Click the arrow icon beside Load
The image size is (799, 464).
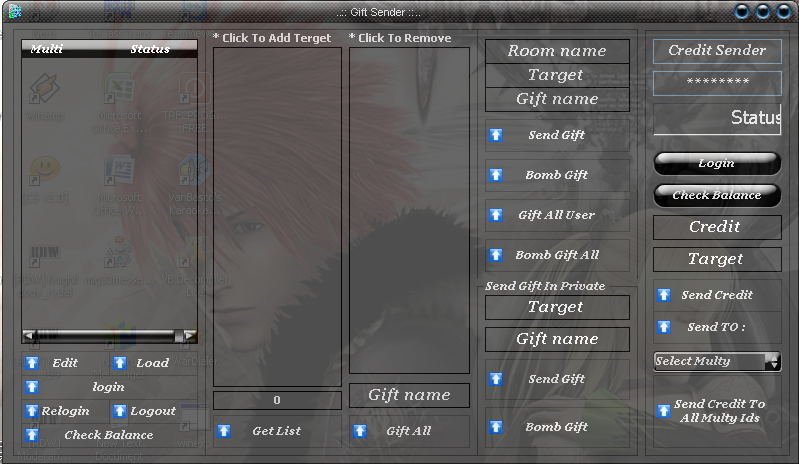click(120, 363)
